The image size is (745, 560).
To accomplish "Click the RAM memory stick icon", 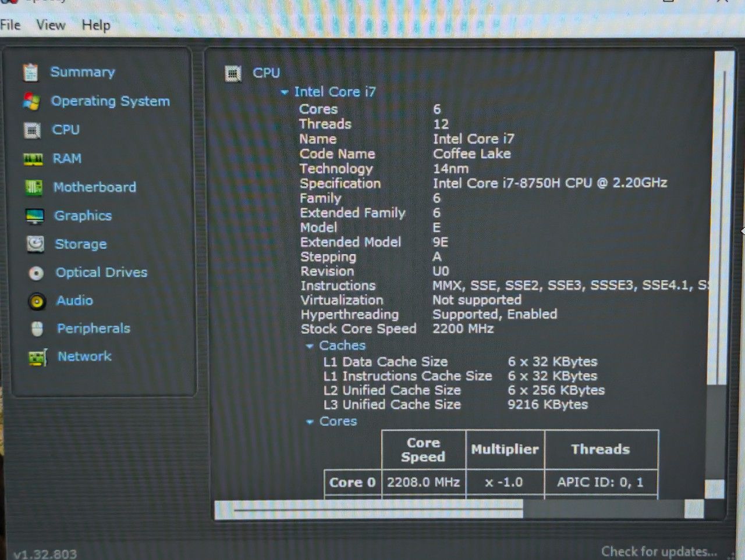I will (33, 159).
